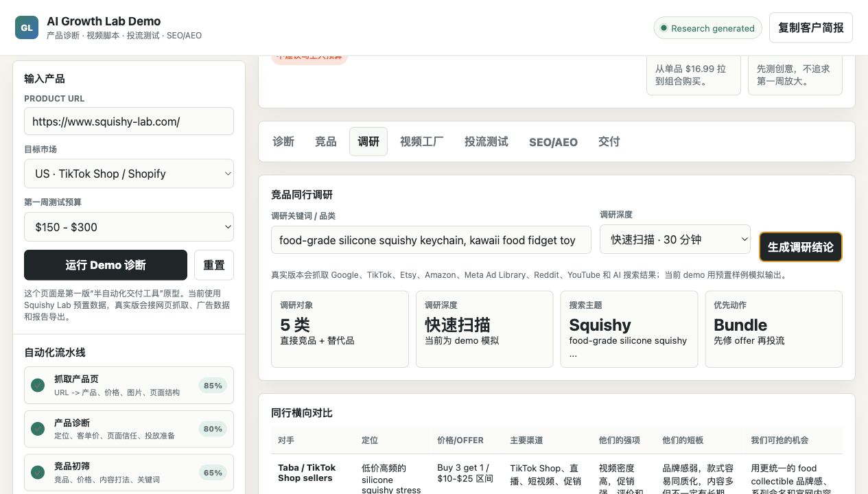The height and width of the screenshot is (494, 868).
Task: Click the 80% progress badge
Action: coord(213,429)
